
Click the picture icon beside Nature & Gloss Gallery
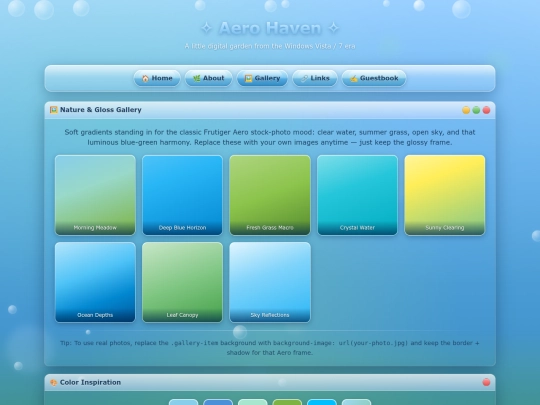click(54, 110)
